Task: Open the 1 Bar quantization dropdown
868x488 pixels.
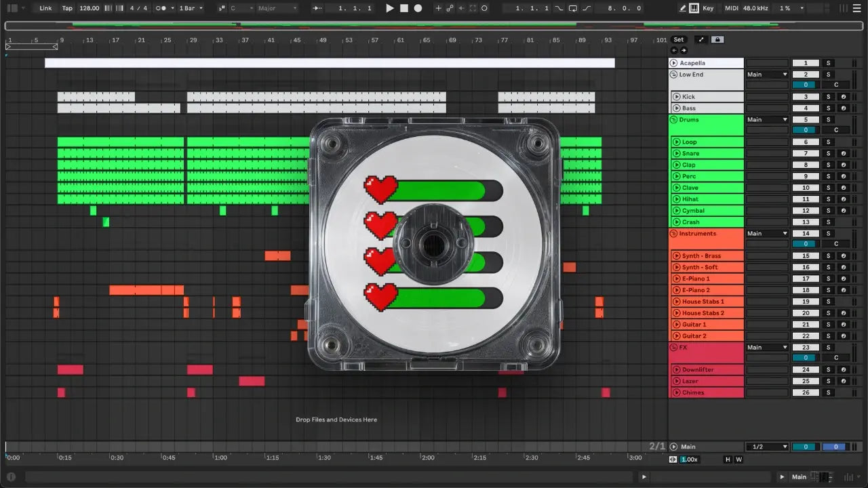Action: 190,8
